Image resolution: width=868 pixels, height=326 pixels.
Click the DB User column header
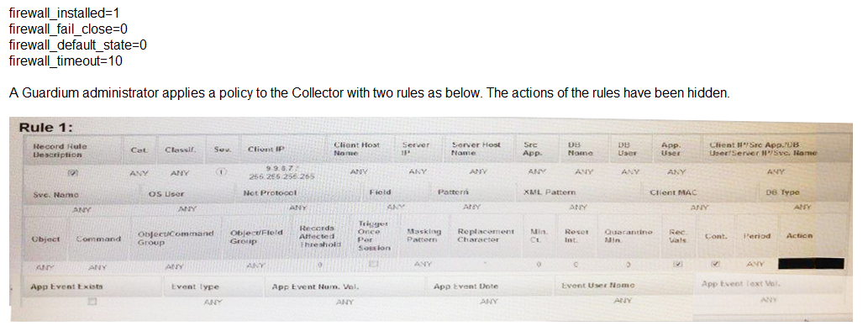[x=625, y=148]
